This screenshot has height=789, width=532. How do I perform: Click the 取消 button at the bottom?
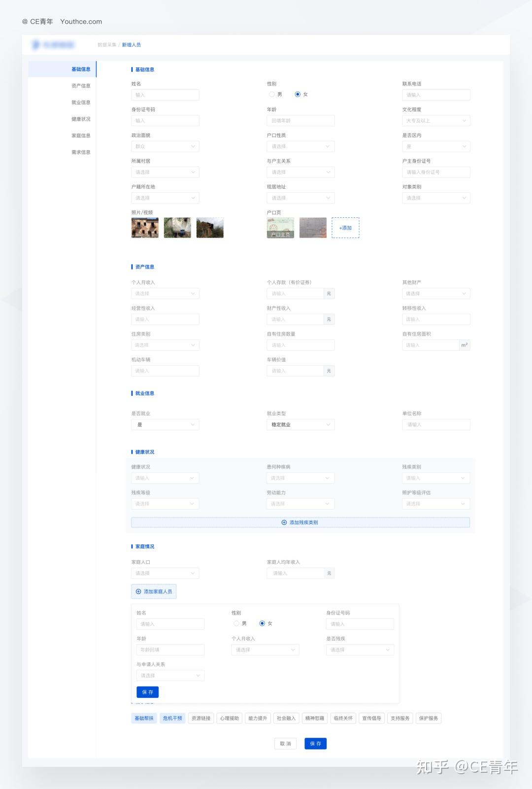pos(286,744)
